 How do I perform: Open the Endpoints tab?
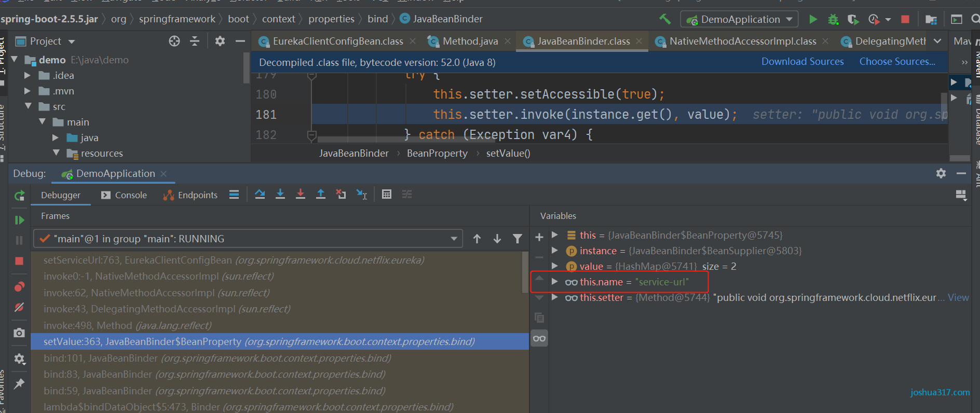pos(190,195)
